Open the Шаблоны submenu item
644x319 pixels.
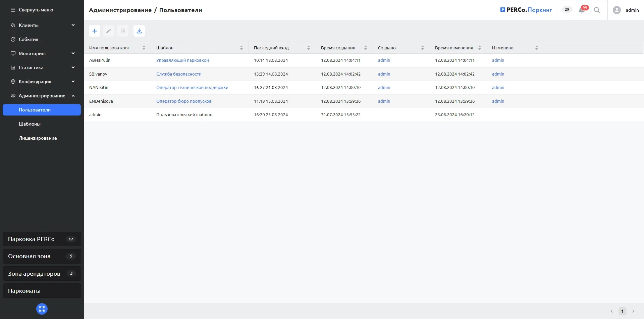tap(30, 124)
